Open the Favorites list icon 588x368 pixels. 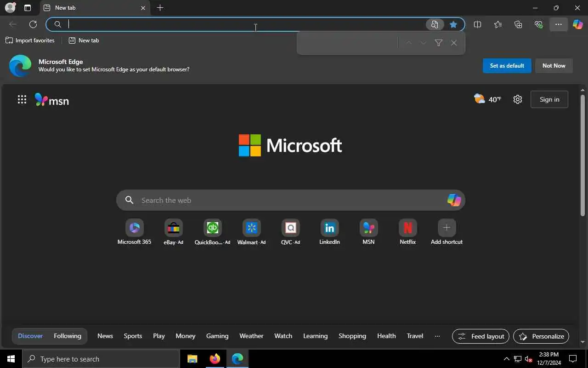point(498,24)
